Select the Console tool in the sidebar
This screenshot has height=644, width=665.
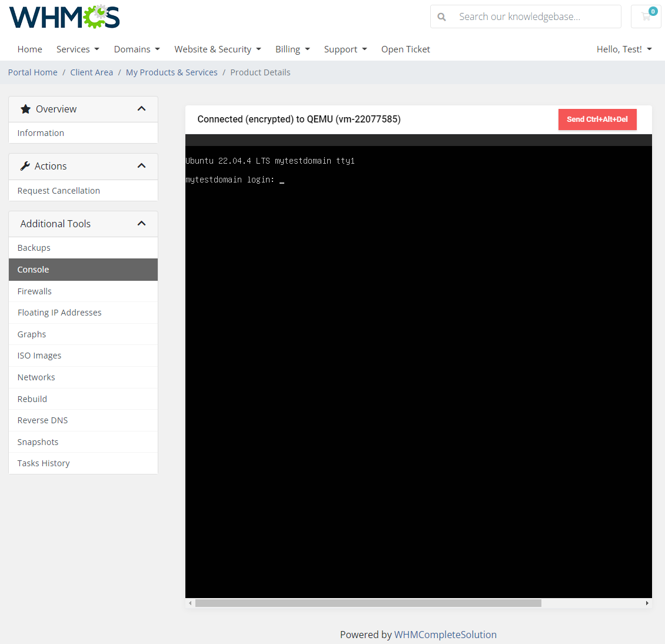pyautogui.click(x=33, y=269)
